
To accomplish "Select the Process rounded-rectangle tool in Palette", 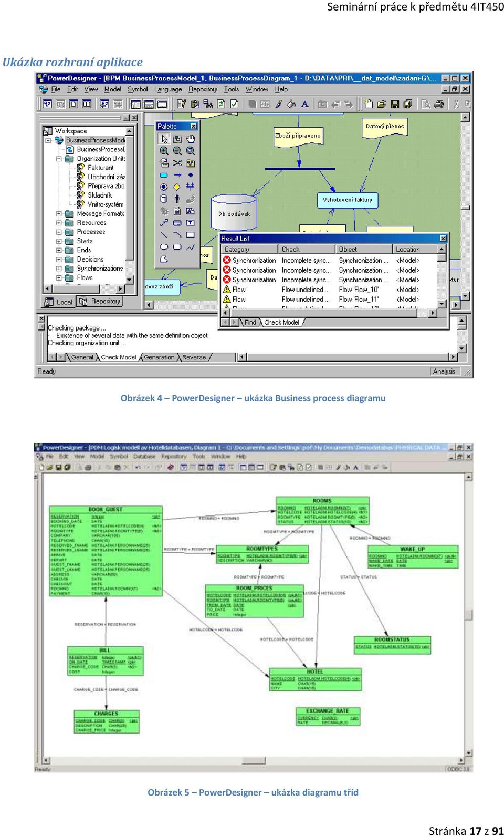I will click(x=164, y=175).
